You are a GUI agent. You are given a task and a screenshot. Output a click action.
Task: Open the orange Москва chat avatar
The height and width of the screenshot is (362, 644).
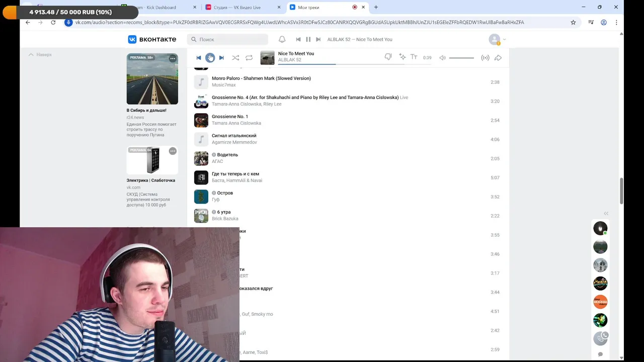point(600,302)
